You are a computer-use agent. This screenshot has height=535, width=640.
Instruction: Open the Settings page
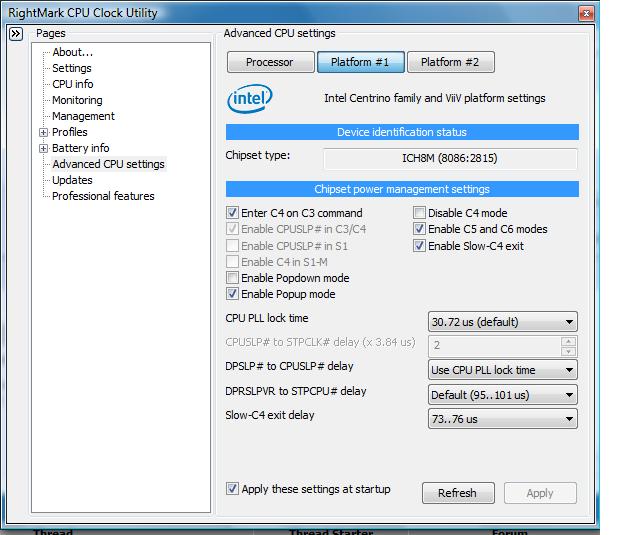click(72, 68)
